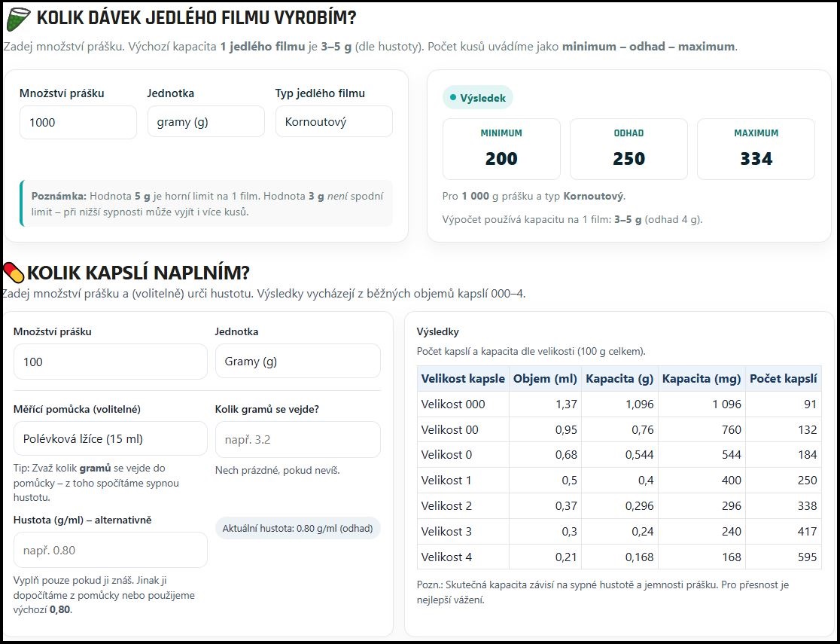The width and height of the screenshot is (840, 644).
Task: Select the ODHAD result card showing 250
Action: (628, 149)
